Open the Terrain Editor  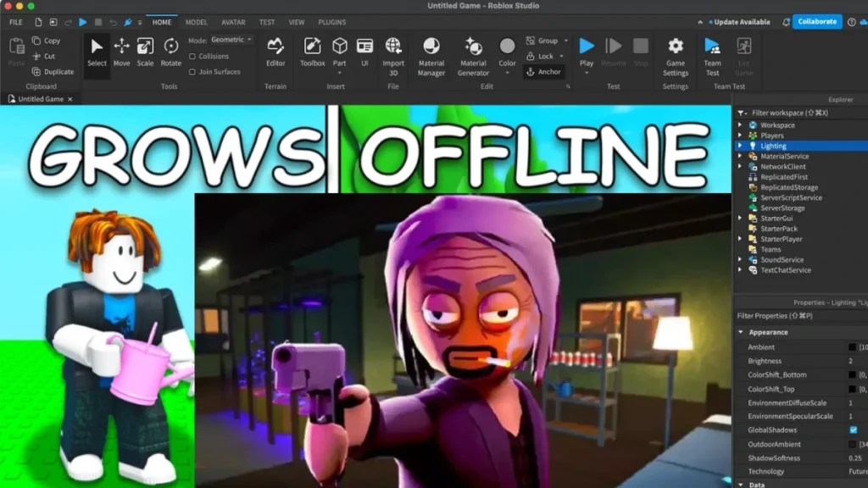275,53
